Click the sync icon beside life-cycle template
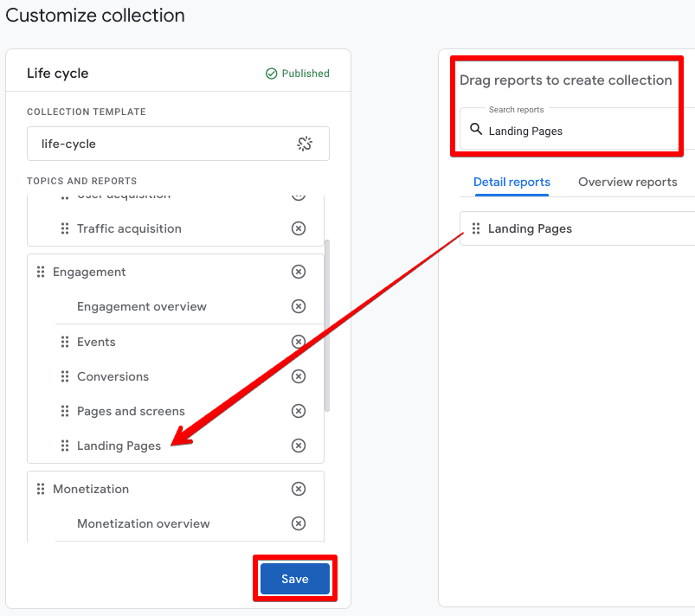Viewport: 695px width, 616px height. click(x=305, y=144)
